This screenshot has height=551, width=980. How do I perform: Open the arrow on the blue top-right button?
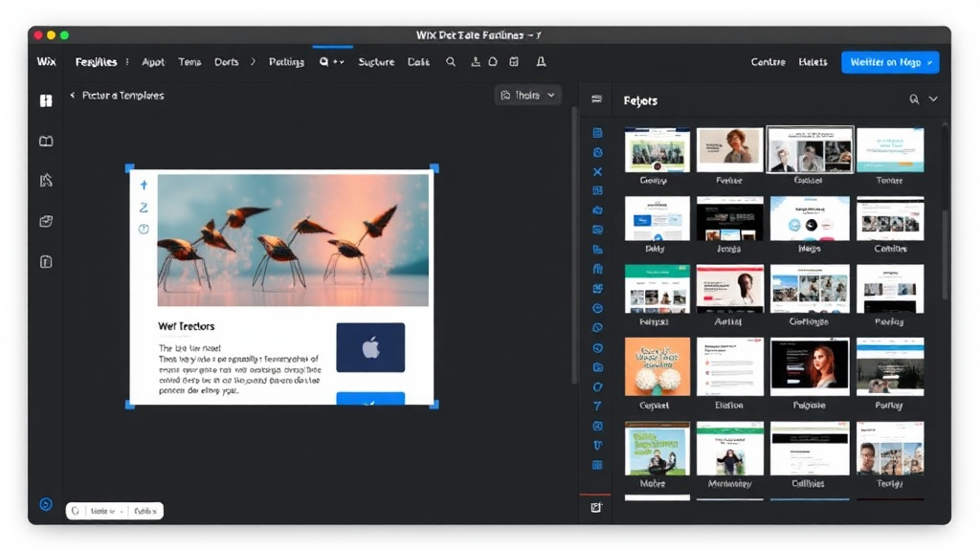point(929,62)
